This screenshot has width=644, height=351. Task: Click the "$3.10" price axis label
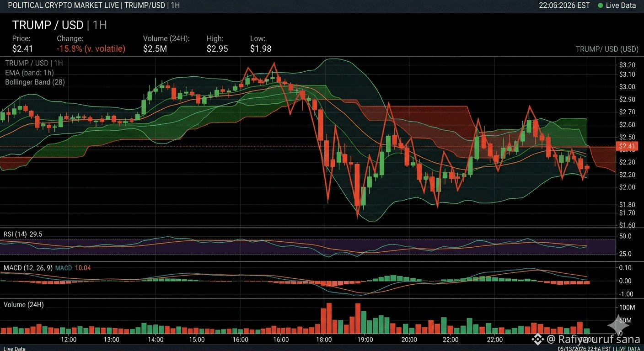coord(628,74)
